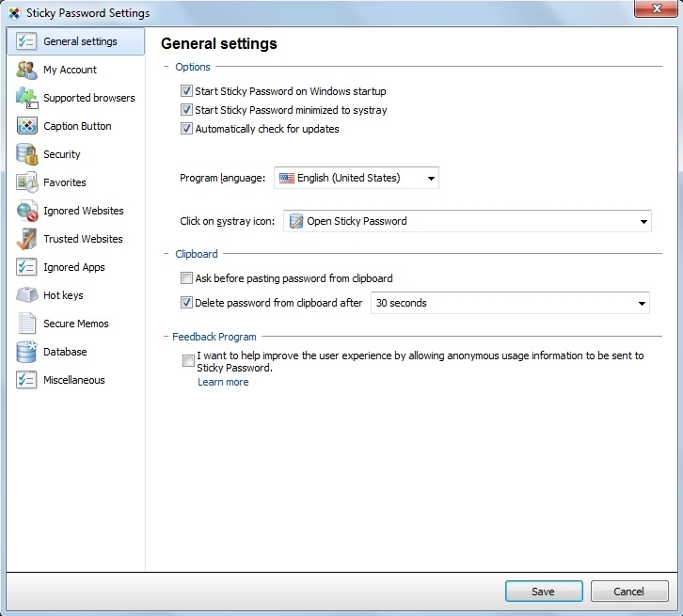This screenshot has height=616, width=683.
Task: Click the Trusted Websites checkmark icon
Action: (26, 239)
